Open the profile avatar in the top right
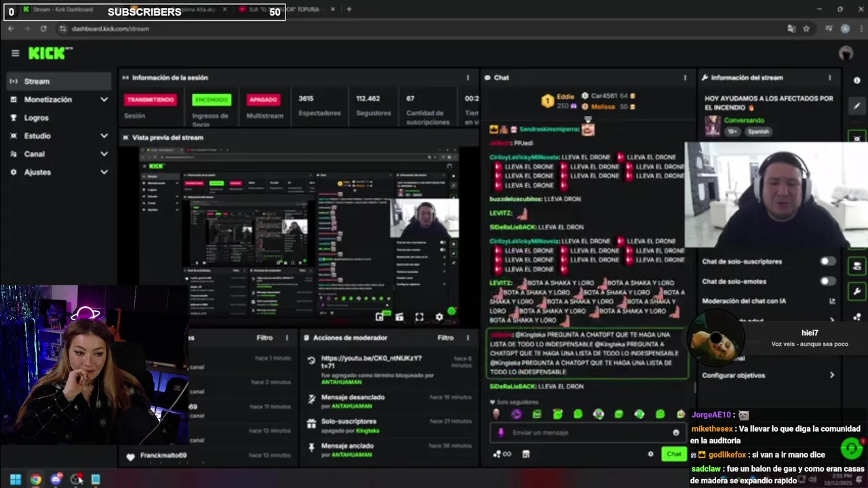 tap(846, 53)
